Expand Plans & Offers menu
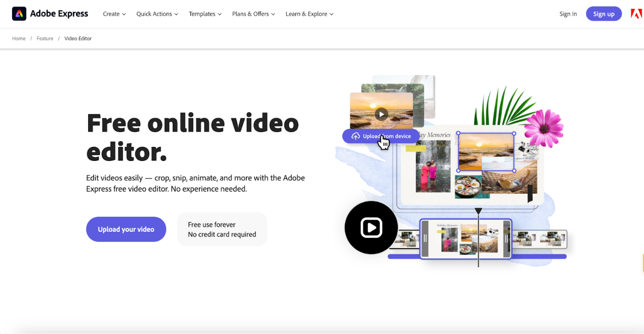Screen dimensions: 644x334 point(254,14)
